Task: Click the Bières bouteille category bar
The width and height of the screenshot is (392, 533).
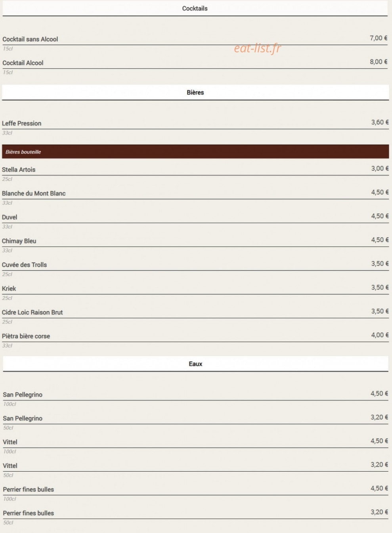Action: [195, 151]
